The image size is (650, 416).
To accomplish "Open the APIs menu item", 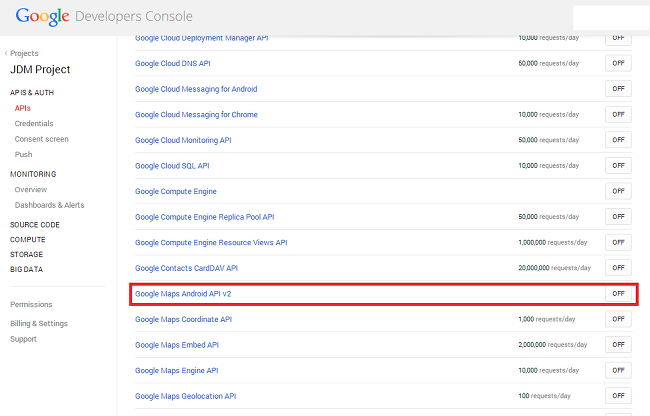I will click(22, 108).
